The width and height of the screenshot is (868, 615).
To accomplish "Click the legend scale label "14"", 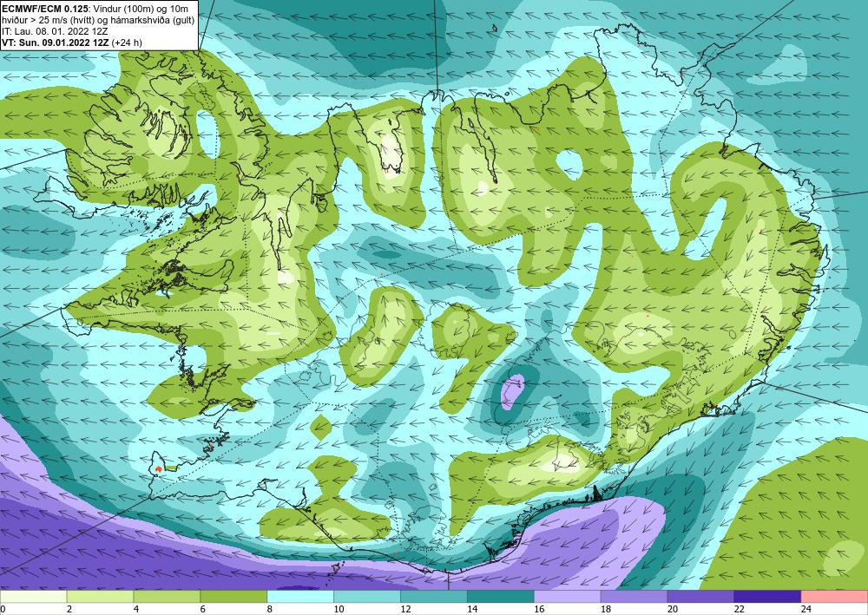I will click(472, 609).
